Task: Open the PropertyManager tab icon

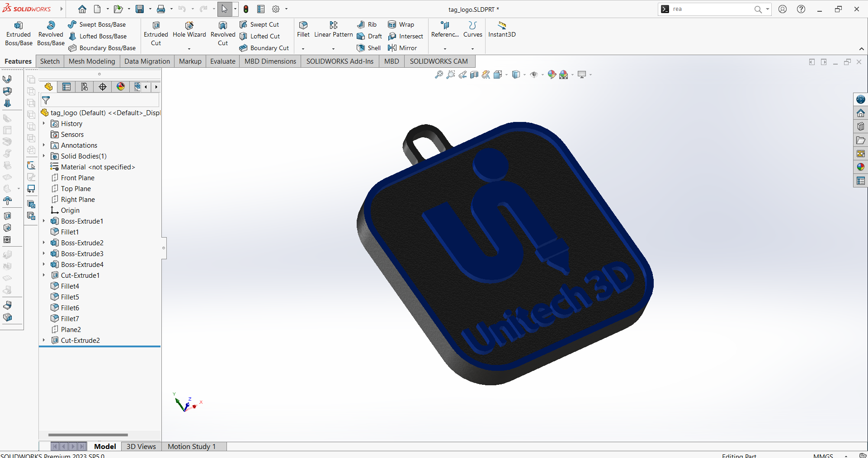Action: 66,87
